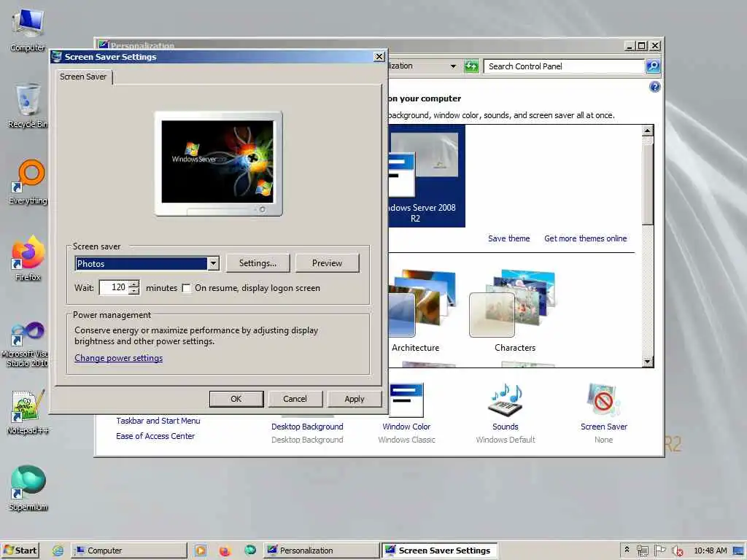747x560 pixels.
Task: Open Ease of Access Center link
Action: click(x=155, y=436)
